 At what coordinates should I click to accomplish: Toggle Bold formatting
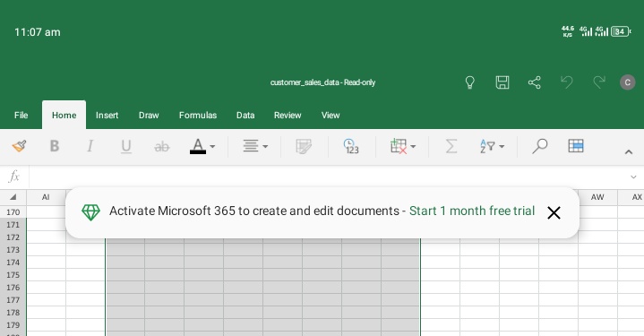[x=55, y=146]
